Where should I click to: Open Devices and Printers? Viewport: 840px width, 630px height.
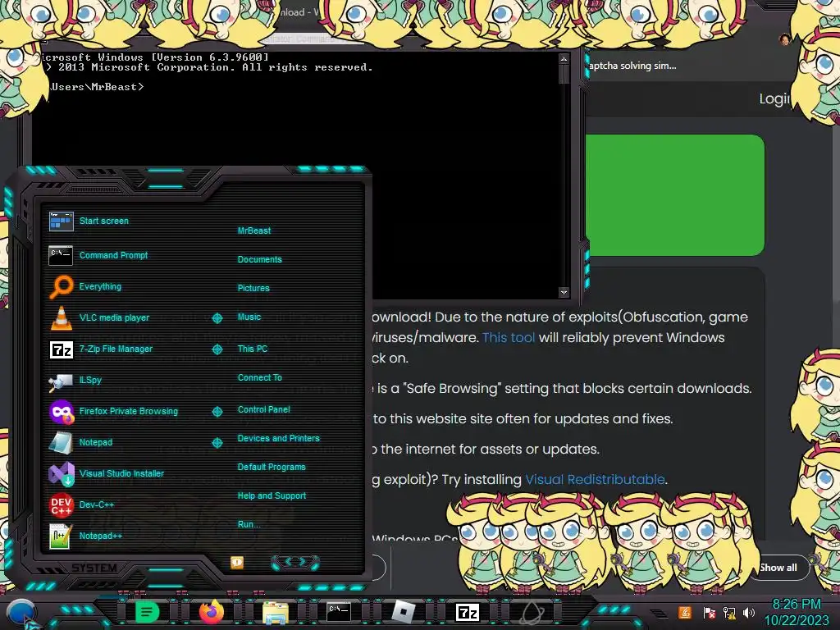(x=278, y=438)
